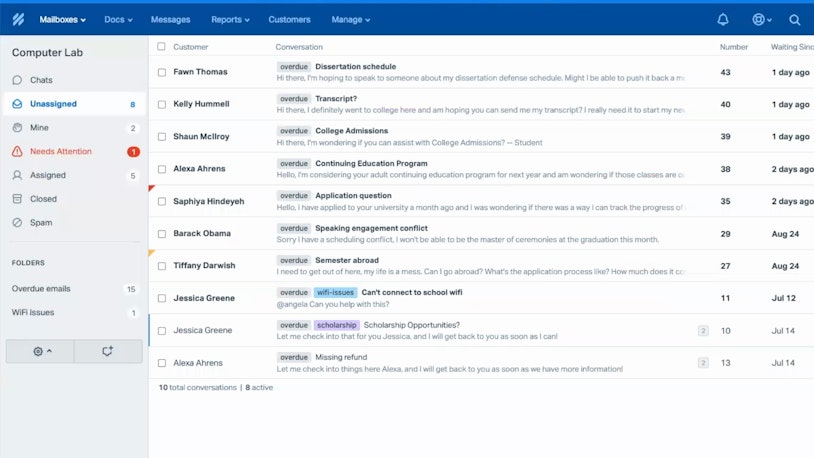Open the account profile menu icon
This screenshot has width=814, height=458.
pyautogui.click(x=758, y=20)
